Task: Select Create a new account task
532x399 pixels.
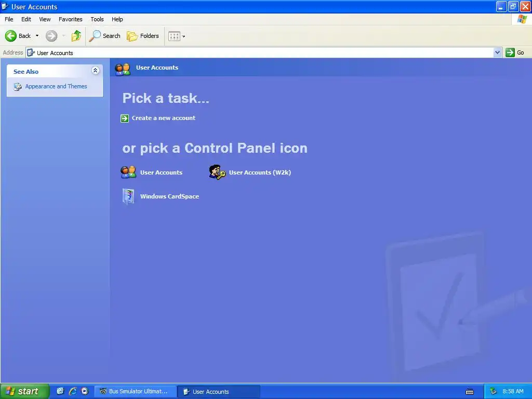Action: [x=164, y=118]
